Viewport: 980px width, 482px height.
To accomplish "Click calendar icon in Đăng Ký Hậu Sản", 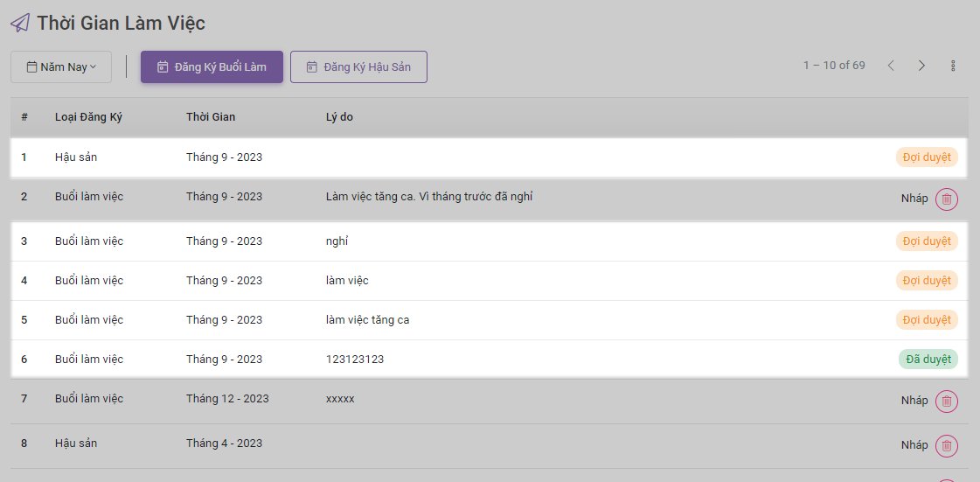I will coord(311,67).
